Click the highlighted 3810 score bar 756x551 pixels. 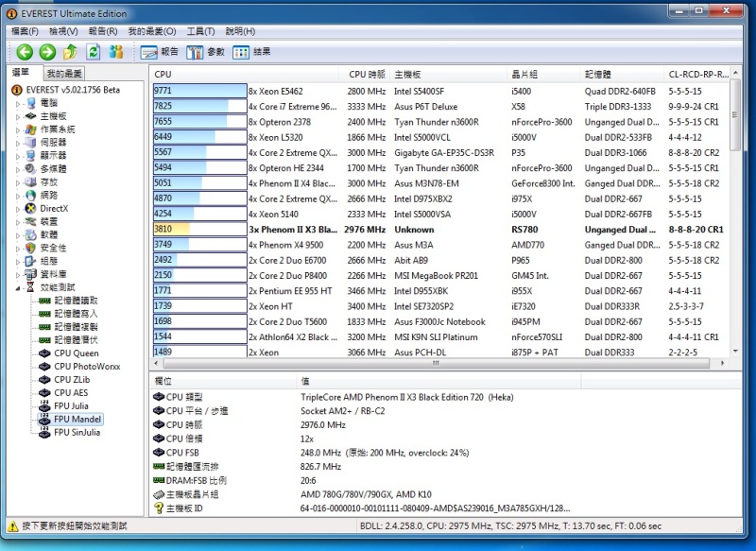200,229
